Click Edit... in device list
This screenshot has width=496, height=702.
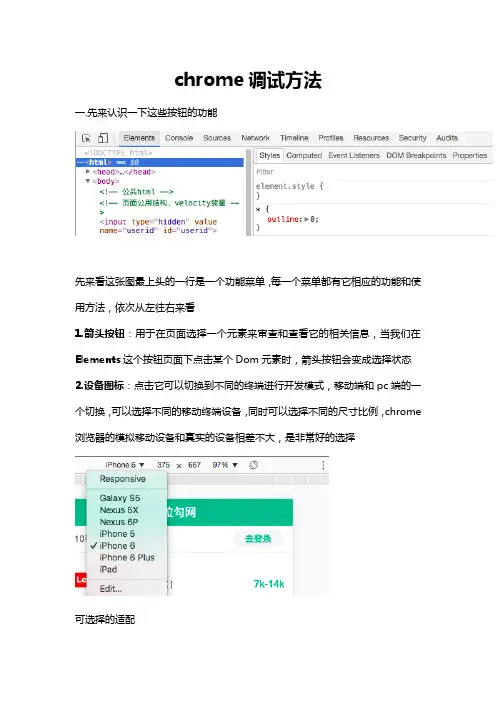click(111, 589)
